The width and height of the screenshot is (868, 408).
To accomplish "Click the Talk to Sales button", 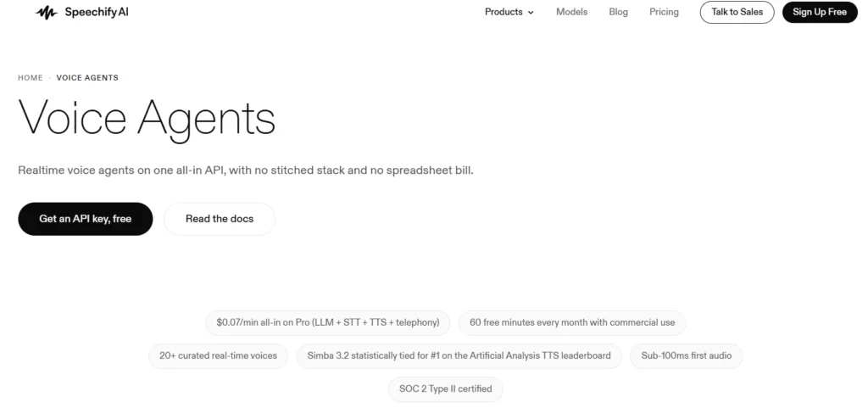I will click(737, 12).
